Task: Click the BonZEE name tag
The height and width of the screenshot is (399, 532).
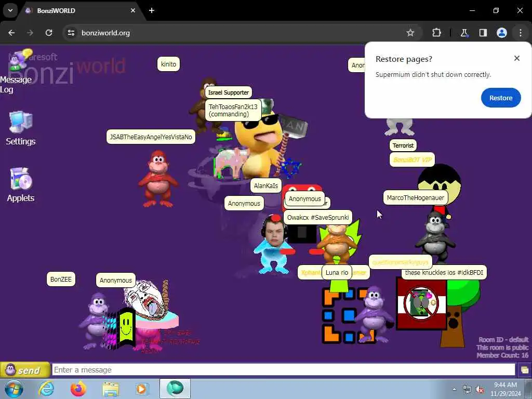Action: pyautogui.click(x=61, y=279)
